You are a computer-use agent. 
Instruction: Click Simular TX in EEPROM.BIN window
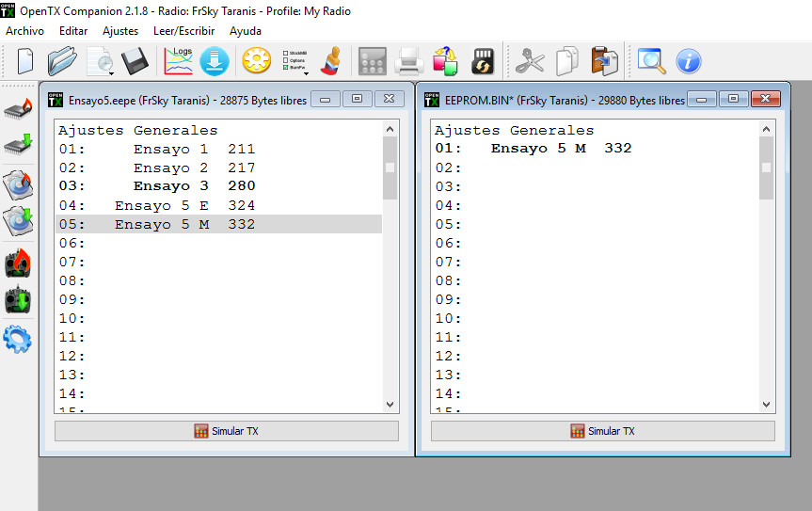tap(602, 431)
